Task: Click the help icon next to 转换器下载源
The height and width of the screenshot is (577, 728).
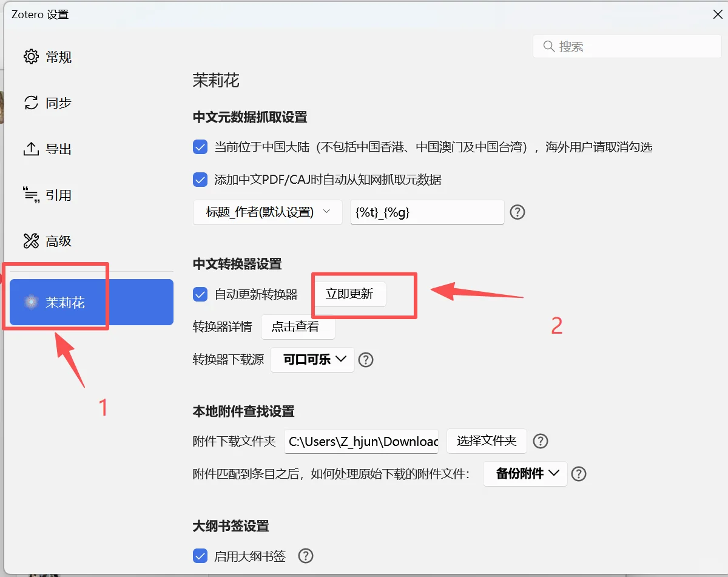Action: (x=366, y=360)
